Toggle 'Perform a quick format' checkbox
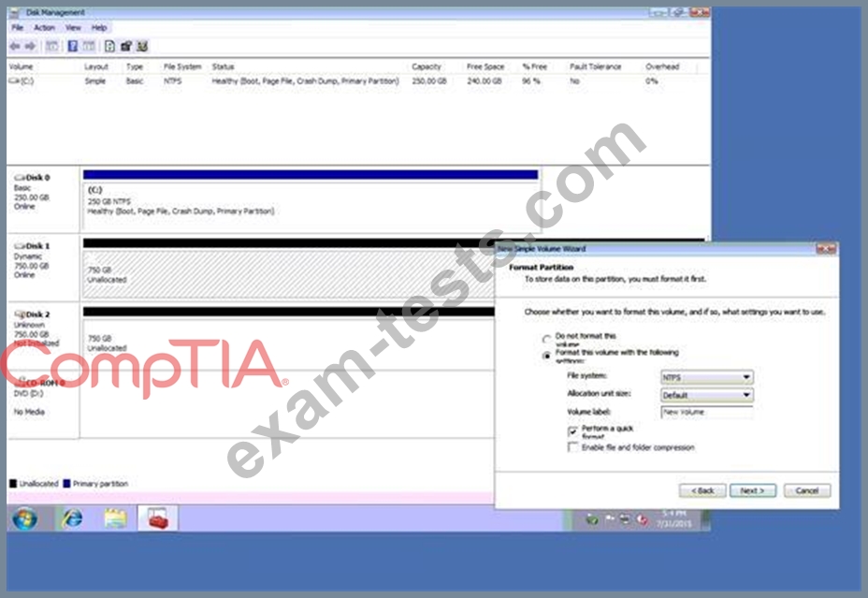The image size is (868, 598). 573,431
